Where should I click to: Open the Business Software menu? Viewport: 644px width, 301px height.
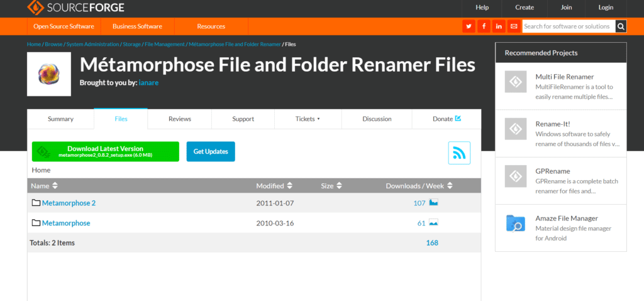point(137,26)
